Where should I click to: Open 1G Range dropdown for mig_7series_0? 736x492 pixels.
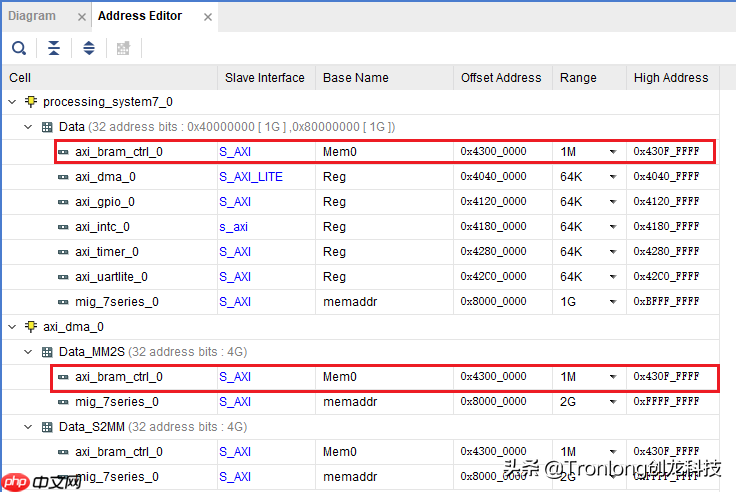[613, 302]
